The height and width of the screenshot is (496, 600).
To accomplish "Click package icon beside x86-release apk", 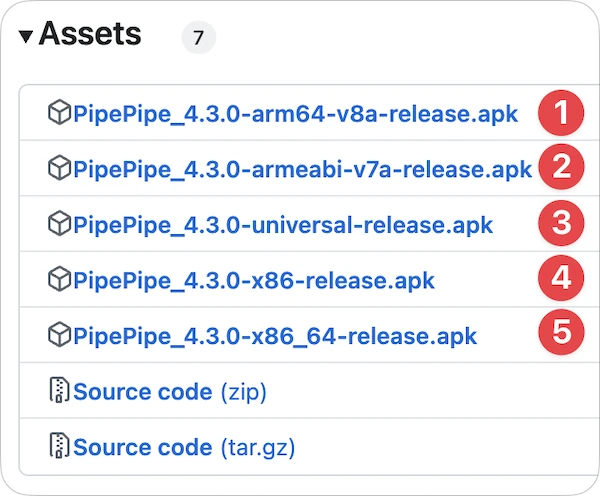I will click(59, 279).
